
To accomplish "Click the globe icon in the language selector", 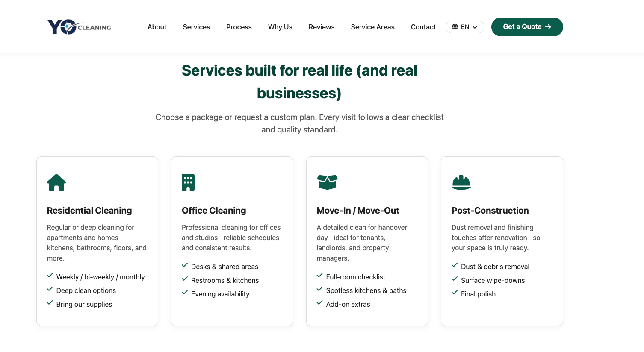I will click(455, 27).
